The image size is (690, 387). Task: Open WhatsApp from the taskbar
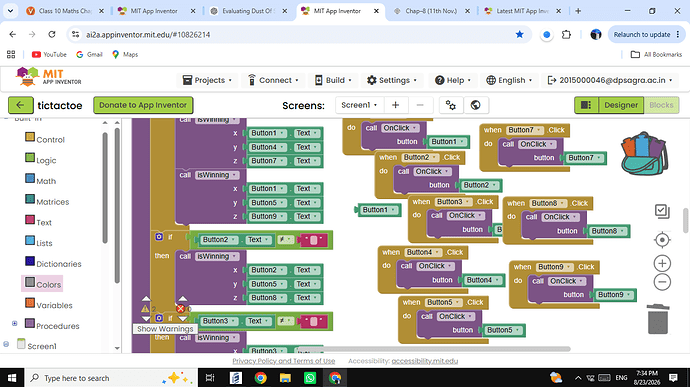click(x=310, y=378)
